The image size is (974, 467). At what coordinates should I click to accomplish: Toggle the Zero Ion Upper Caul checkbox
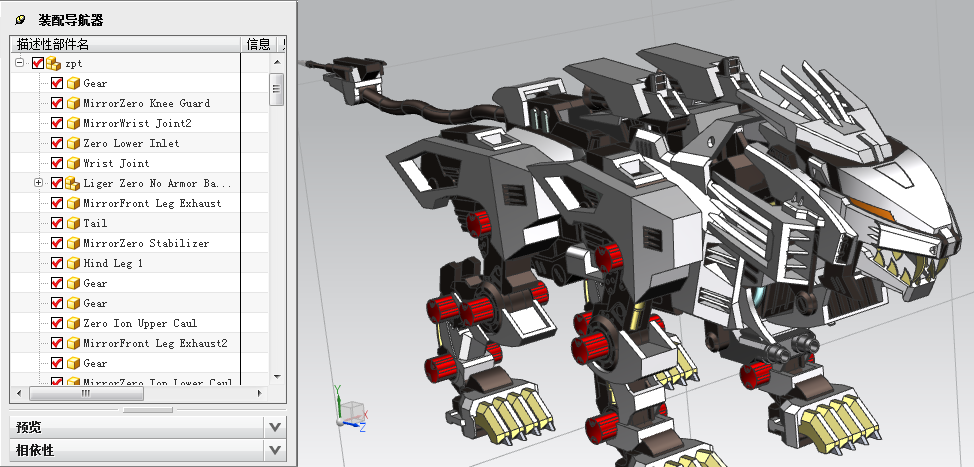tap(57, 323)
